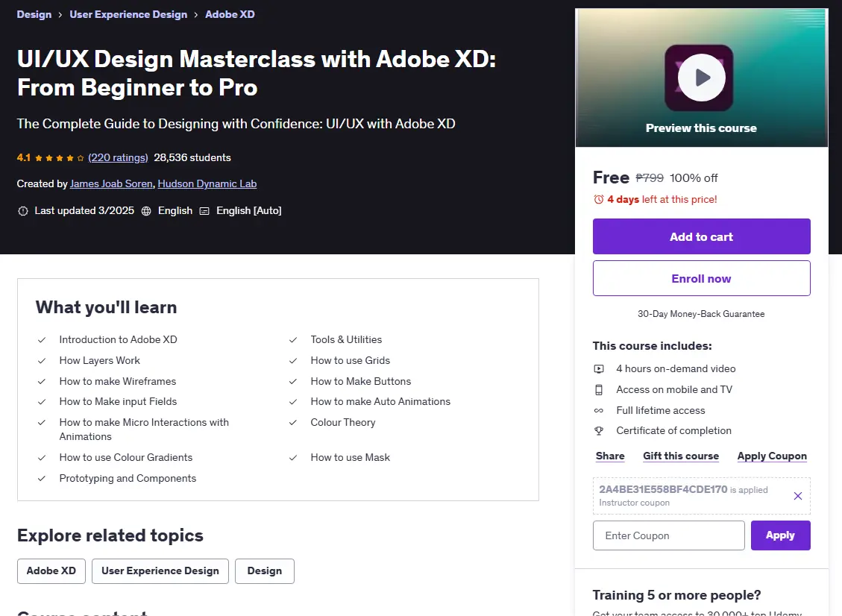
Task: Click the 28,536 students text
Action: [x=192, y=158]
